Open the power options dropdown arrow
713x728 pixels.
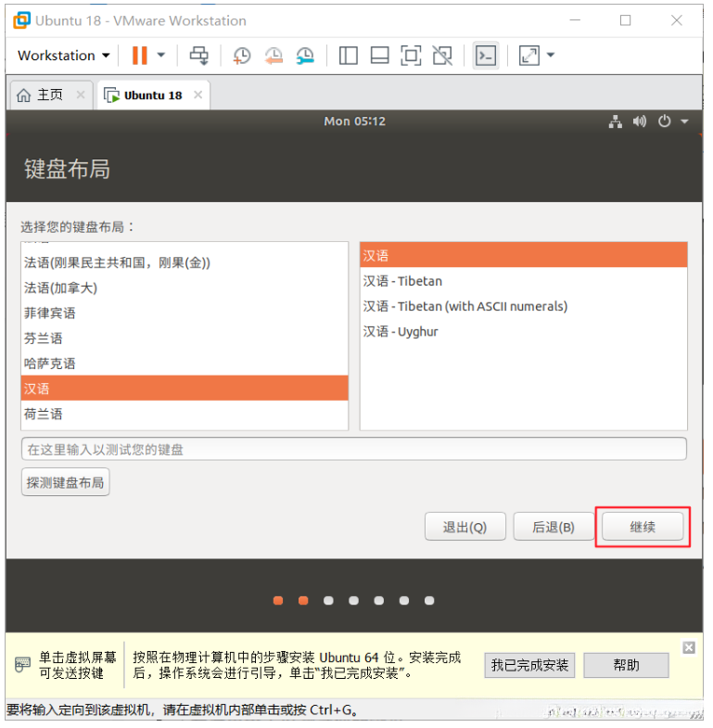point(161,56)
